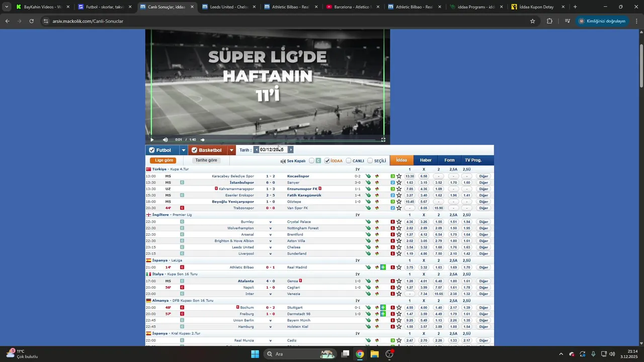Bookmark this page with the star
The width and height of the screenshot is (644, 362).
pos(532,21)
